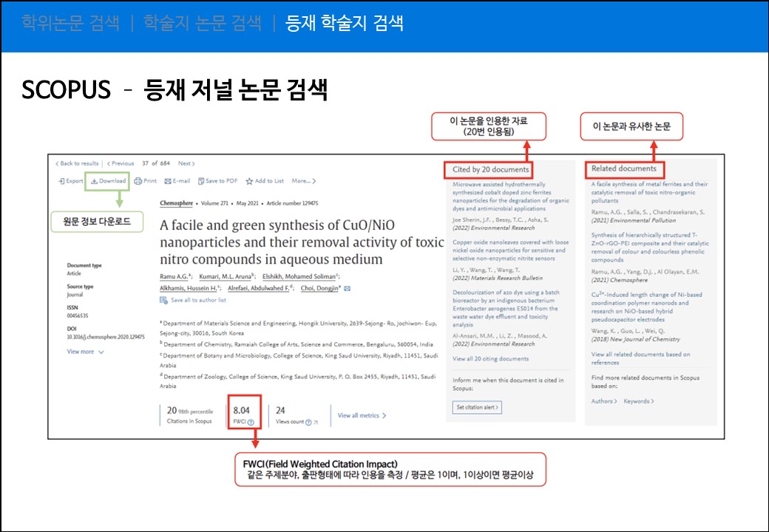Open View all 20 citing documents
Screen dimensions: 769x532
coord(490,359)
